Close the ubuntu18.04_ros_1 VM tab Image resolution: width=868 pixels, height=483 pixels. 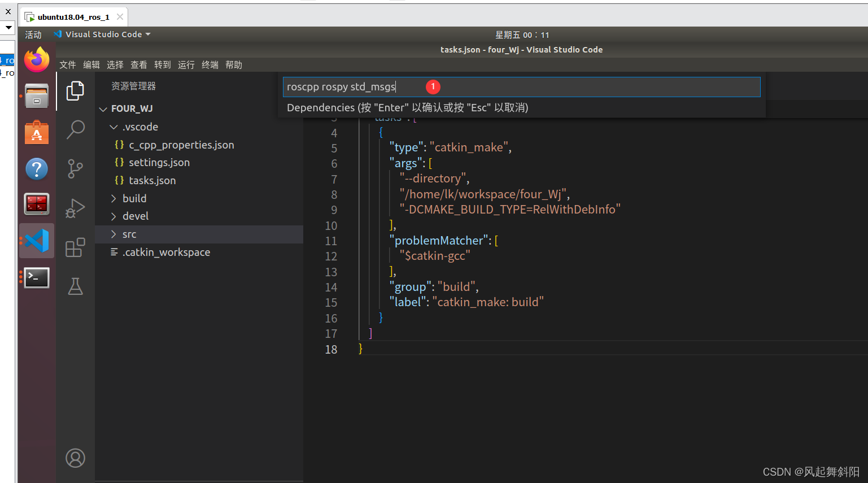point(120,17)
